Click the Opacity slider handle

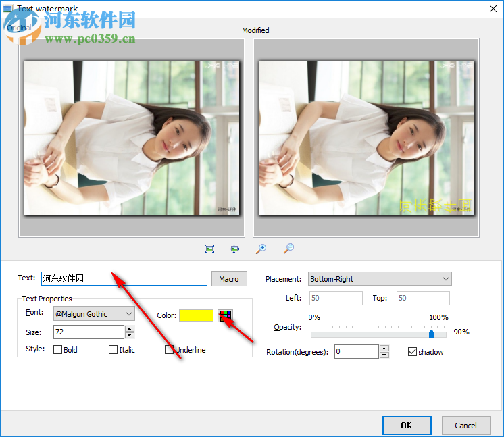(431, 334)
